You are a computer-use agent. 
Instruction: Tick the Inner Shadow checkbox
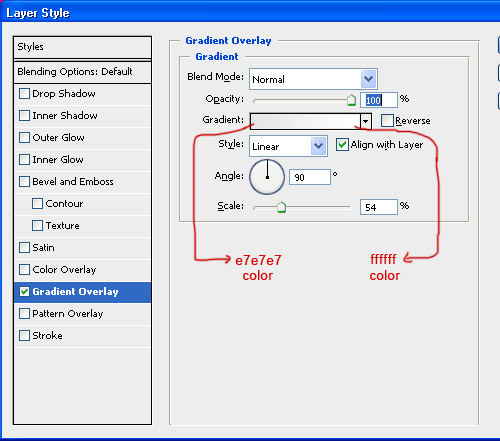pyautogui.click(x=24, y=116)
